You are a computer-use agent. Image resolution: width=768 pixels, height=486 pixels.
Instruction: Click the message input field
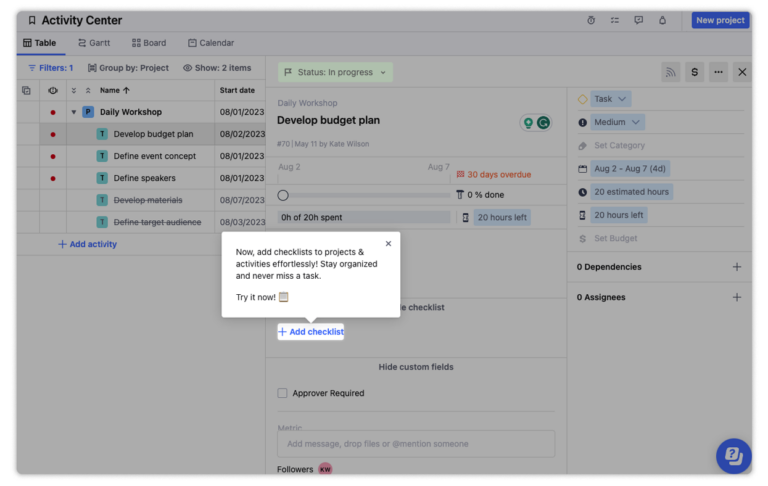tap(416, 444)
